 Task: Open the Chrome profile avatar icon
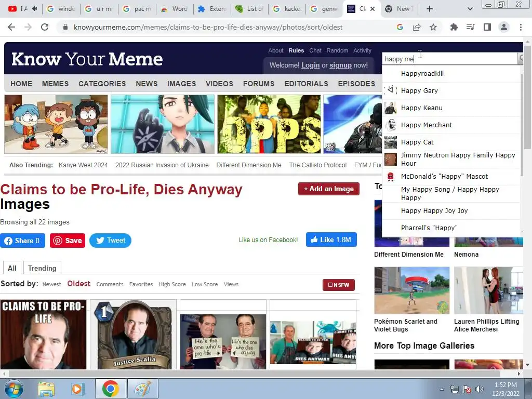point(504,27)
